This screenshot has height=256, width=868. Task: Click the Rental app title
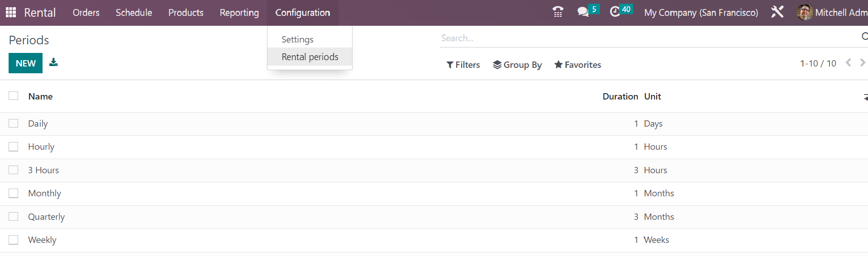point(40,13)
